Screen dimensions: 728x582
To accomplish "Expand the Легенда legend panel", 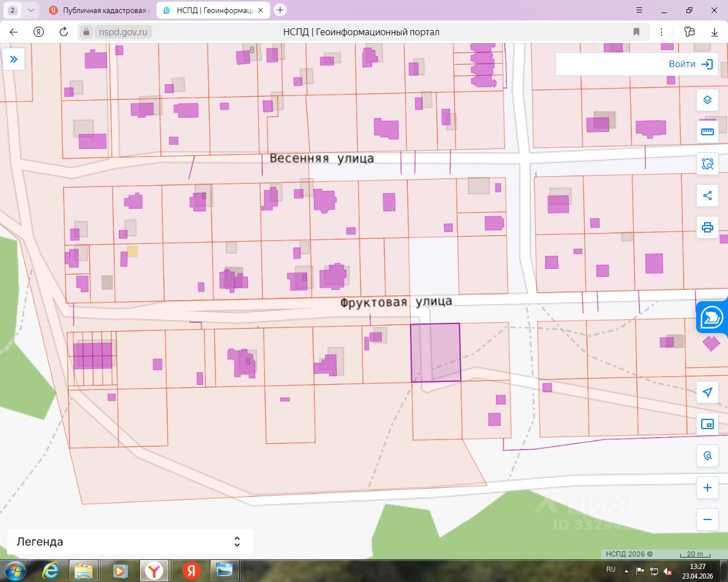I will tap(130, 542).
